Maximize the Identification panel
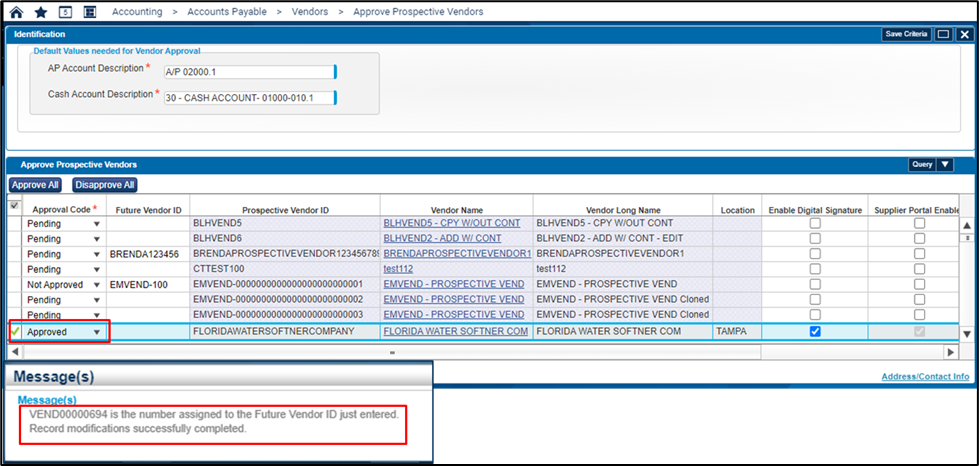 click(x=942, y=34)
